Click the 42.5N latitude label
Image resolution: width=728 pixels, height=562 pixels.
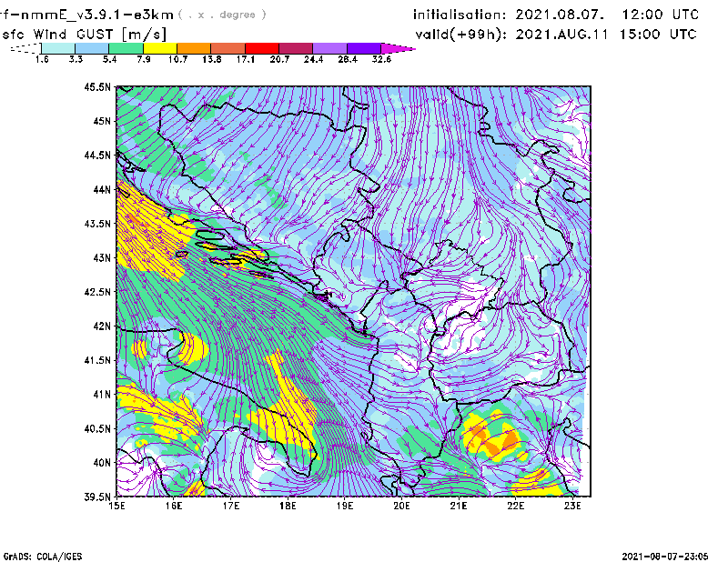click(x=97, y=292)
